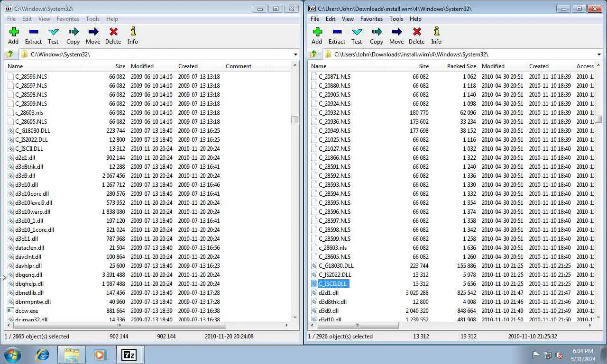Select C_ISCII.DLL in install.wim window
The width and height of the screenshot is (607, 364).
[x=333, y=283]
